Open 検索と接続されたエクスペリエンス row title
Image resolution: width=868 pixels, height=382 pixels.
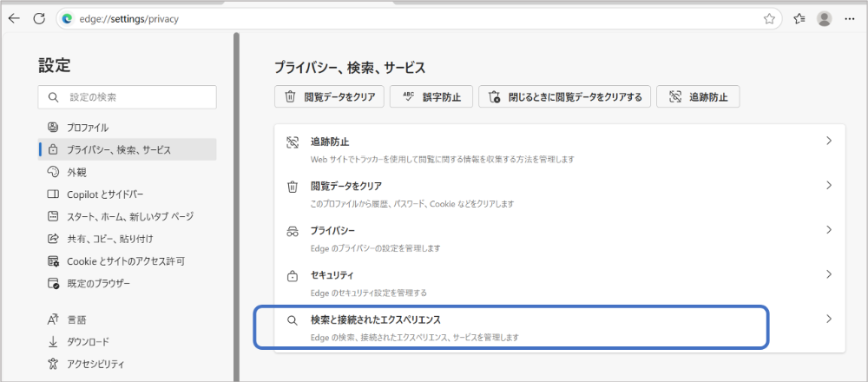click(x=376, y=319)
